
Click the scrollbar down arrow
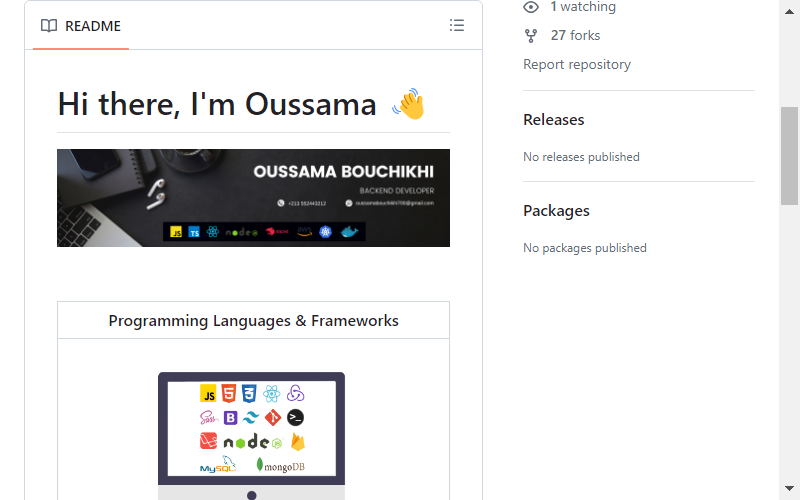coord(789,488)
